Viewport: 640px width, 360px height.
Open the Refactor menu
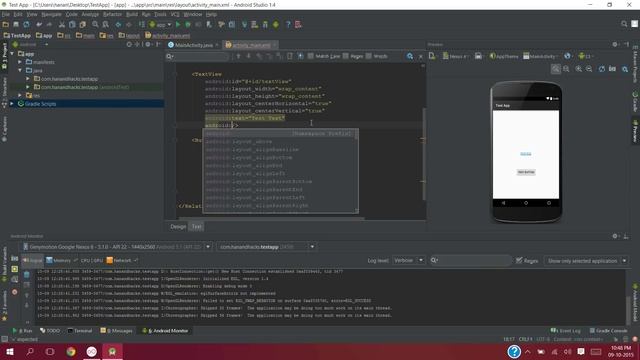pyautogui.click(x=112, y=14)
